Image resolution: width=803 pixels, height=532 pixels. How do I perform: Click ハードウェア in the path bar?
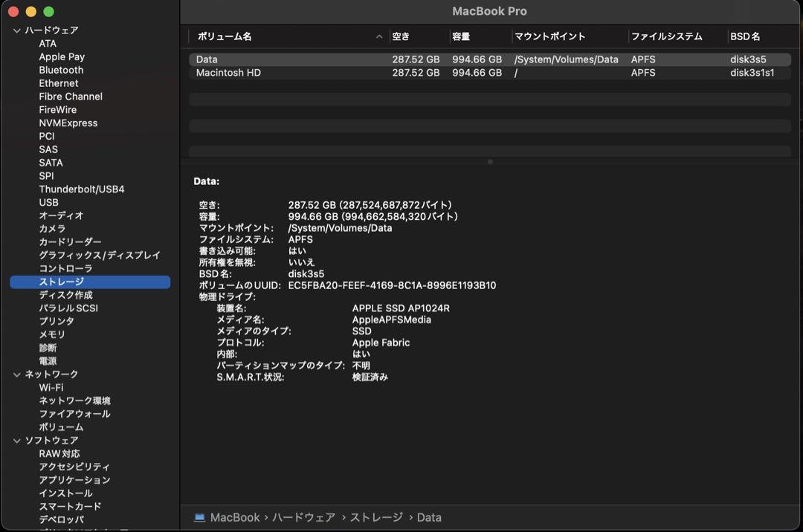coord(303,518)
